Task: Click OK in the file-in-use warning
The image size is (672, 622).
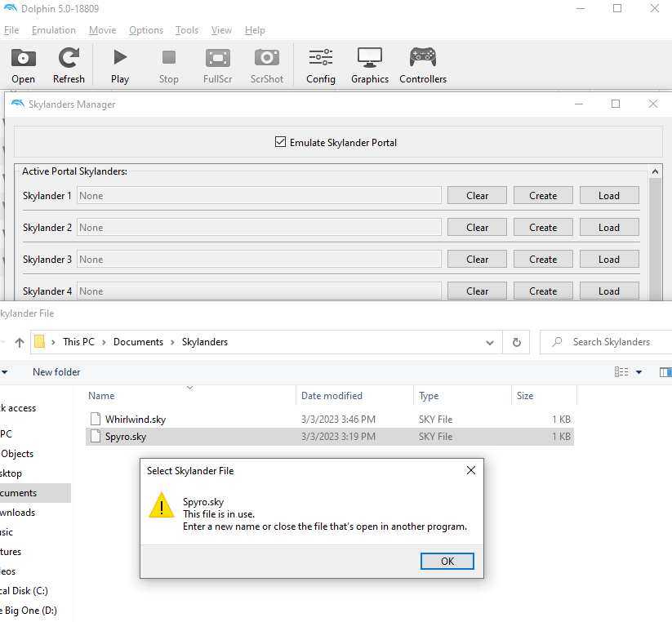Action: tap(447, 561)
